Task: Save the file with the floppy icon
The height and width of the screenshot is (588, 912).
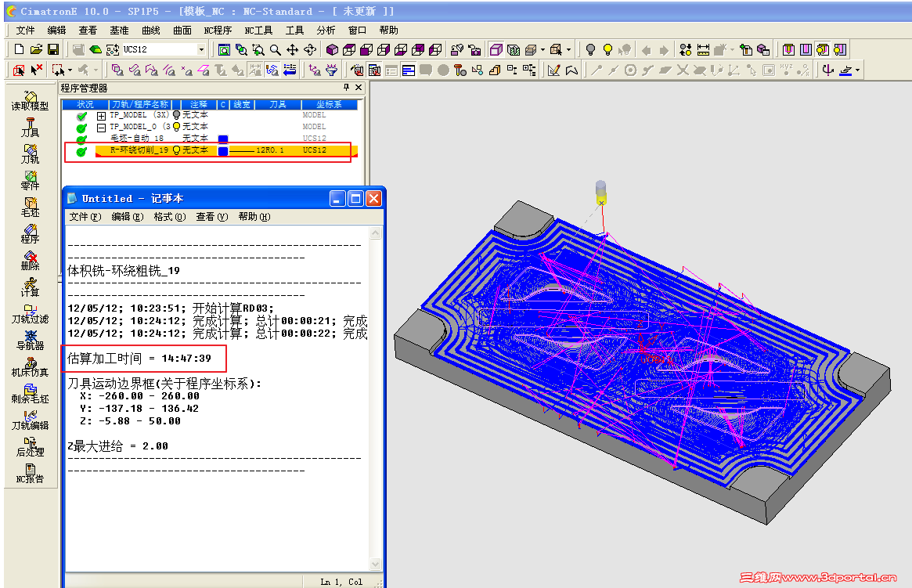Action: (53, 49)
